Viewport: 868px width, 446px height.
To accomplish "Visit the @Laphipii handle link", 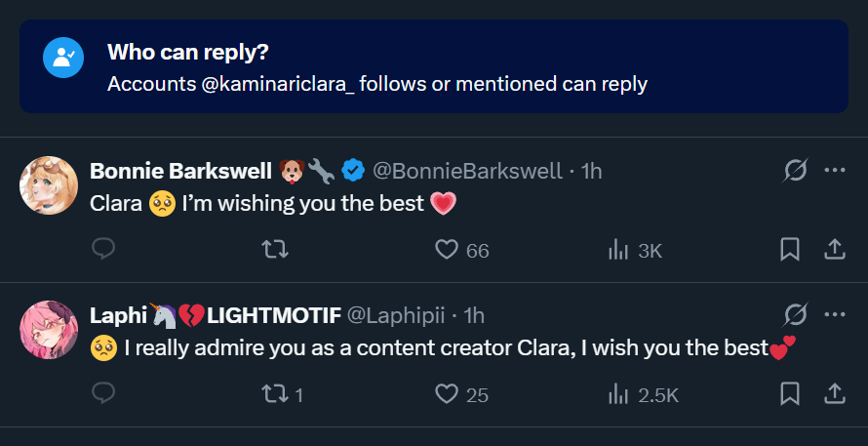I will tap(396, 315).
